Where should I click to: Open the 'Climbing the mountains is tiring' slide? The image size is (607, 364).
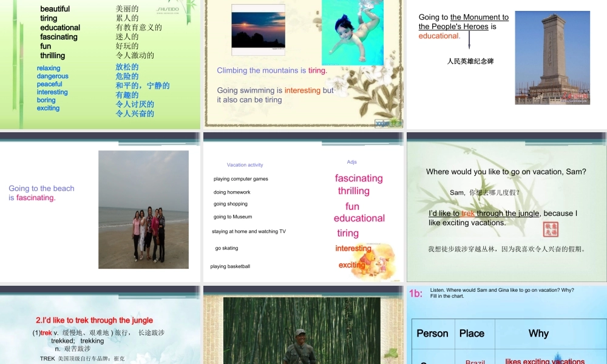tap(303, 64)
